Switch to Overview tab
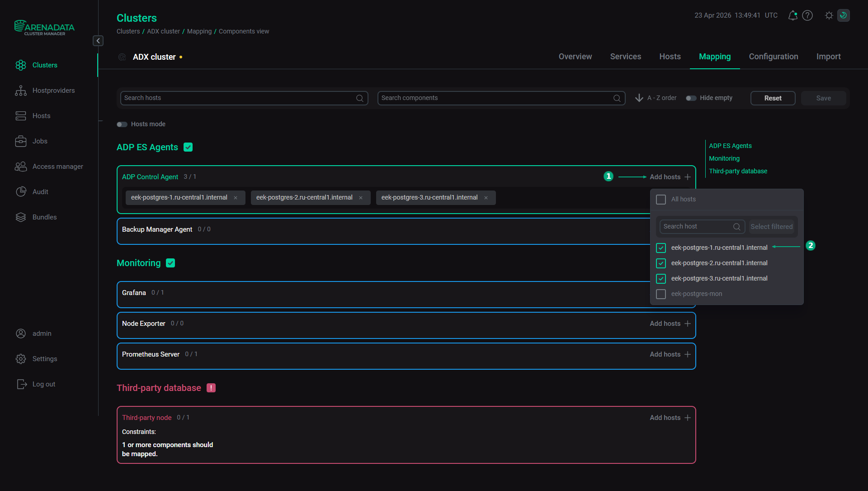The height and width of the screenshot is (491, 868). 575,57
